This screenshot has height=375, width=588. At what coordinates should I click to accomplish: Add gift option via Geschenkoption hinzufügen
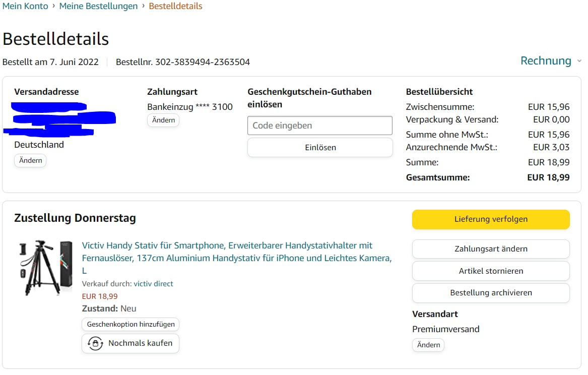point(130,325)
